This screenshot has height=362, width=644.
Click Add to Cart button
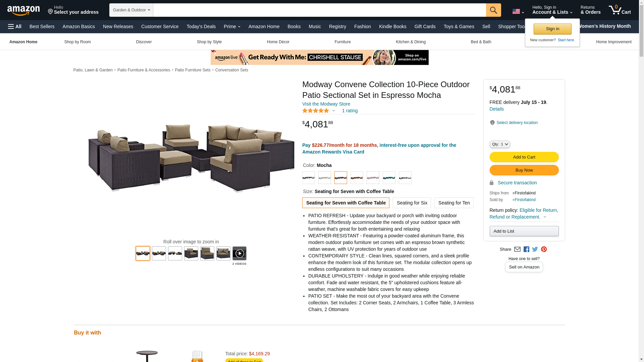(524, 157)
